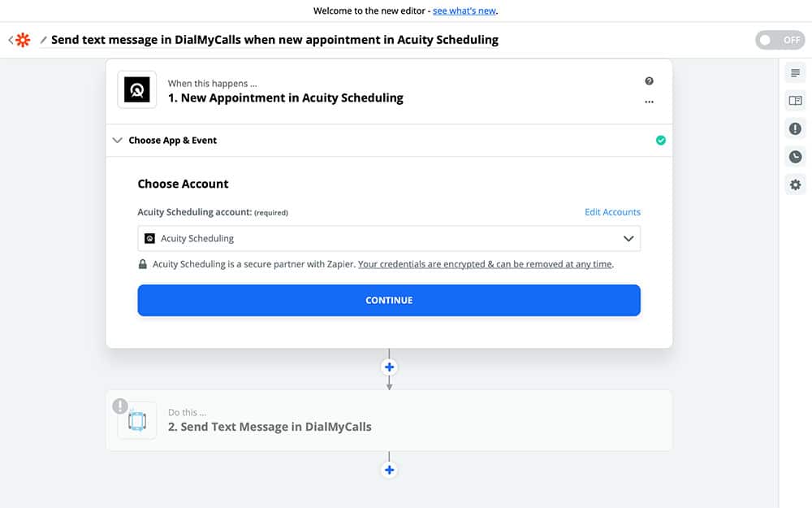
Task: Open the settings gear icon in sidebar
Action: coord(795,185)
